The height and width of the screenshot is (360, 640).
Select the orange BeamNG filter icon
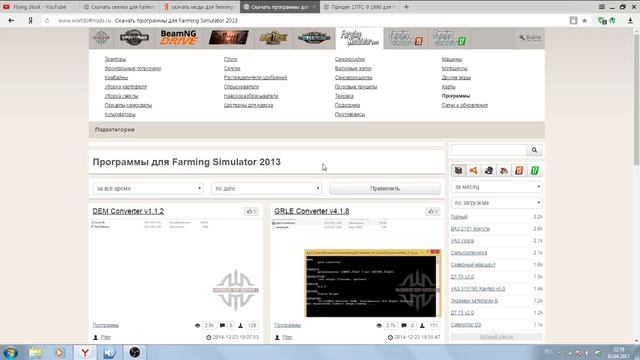[473, 171]
